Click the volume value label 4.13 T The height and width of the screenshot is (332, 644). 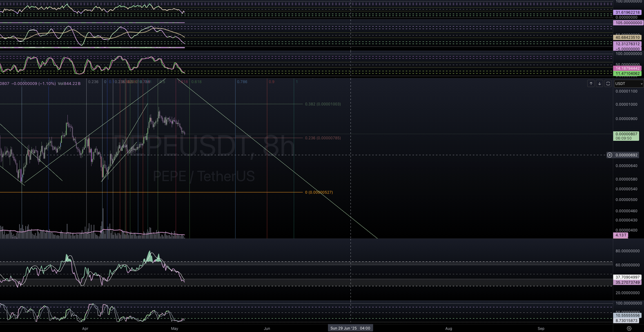[620, 235]
